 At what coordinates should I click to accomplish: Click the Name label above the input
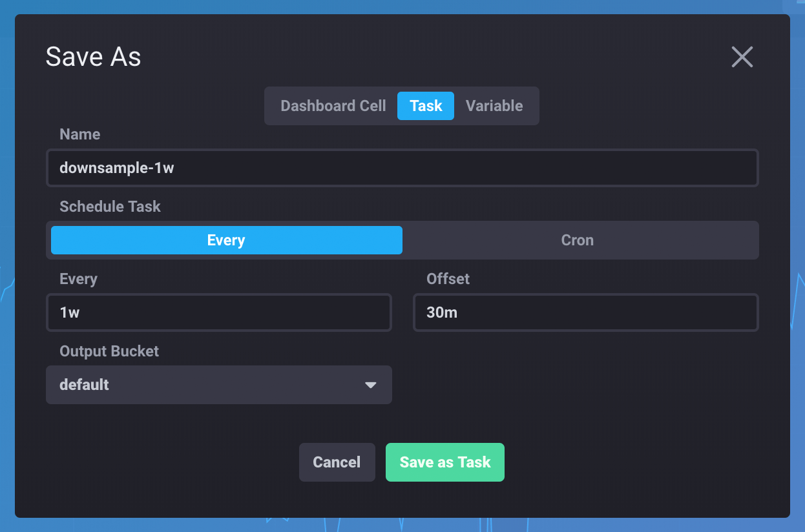[79, 134]
